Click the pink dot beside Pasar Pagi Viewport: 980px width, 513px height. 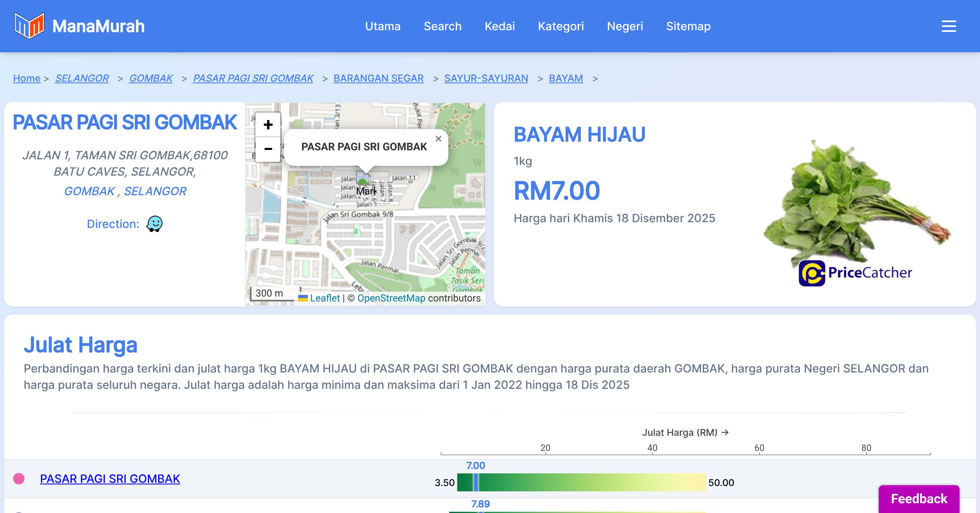click(x=19, y=479)
